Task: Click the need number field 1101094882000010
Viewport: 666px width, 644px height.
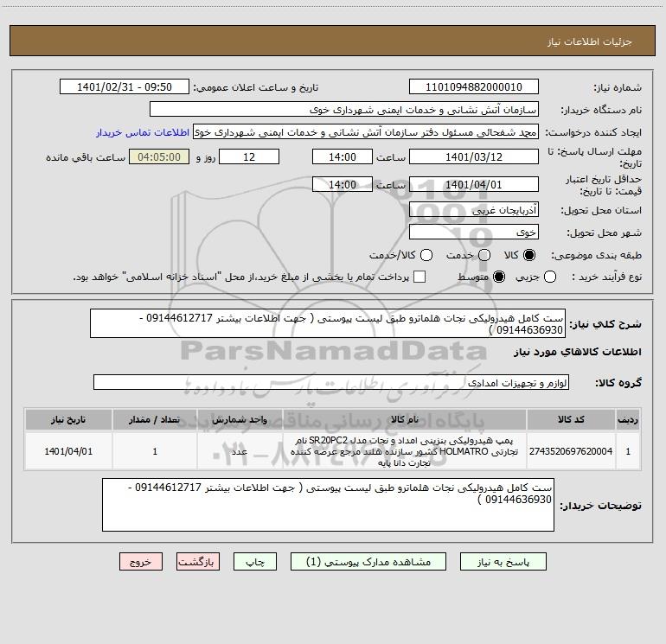Action: 474,87
